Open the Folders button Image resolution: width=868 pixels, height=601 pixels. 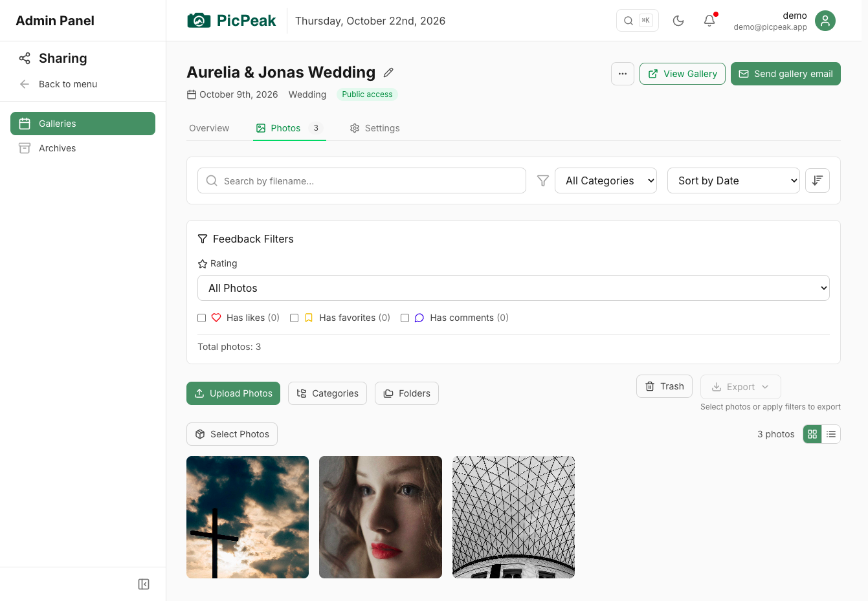pyautogui.click(x=406, y=393)
